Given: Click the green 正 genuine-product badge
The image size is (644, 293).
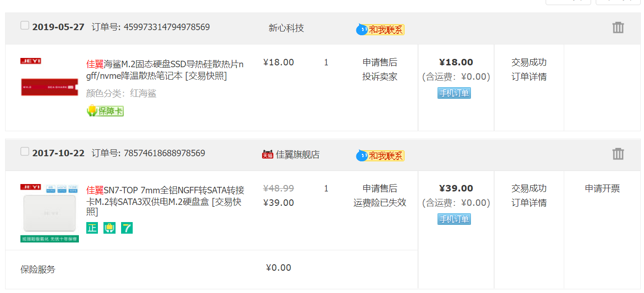Looking at the screenshot, I should point(92,228).
